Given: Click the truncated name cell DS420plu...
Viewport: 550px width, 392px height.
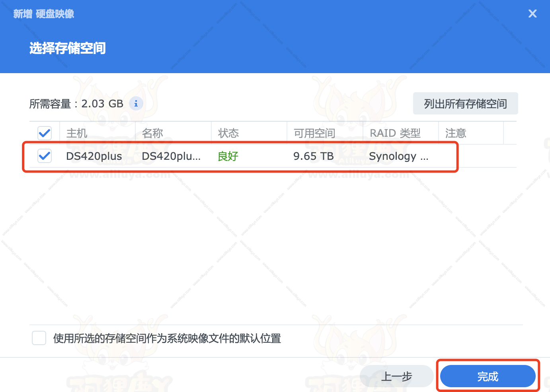Looking at the screenshot, I should [171, 156].
